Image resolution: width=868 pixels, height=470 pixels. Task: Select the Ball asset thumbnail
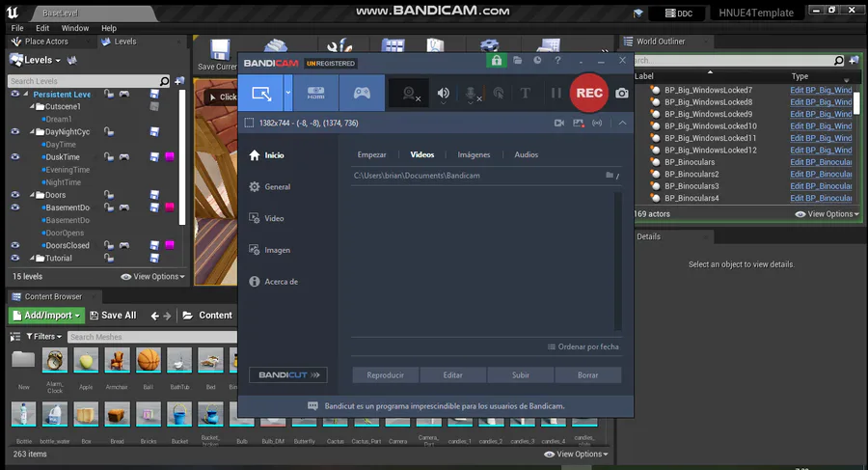tap(149, 360)
